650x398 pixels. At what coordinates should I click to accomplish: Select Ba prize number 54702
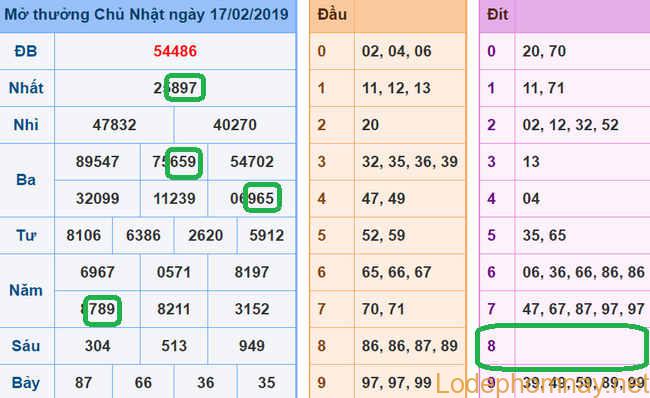(x=252, y=162)
